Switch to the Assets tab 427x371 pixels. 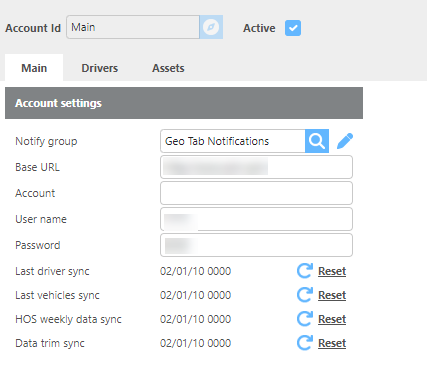point(168,68)
